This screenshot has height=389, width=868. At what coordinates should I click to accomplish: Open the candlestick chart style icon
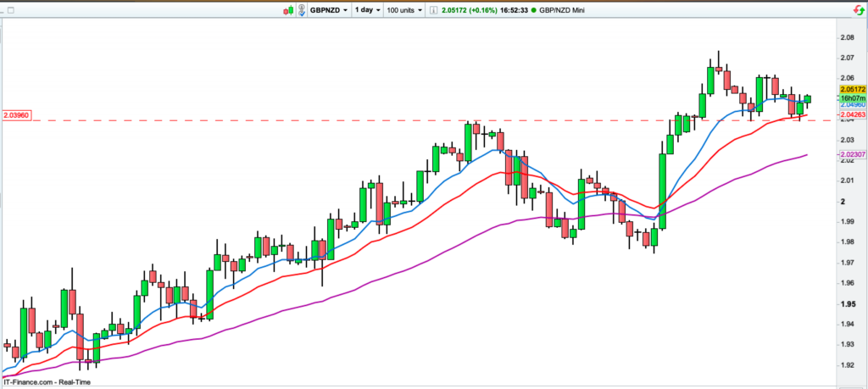(288, 10)
